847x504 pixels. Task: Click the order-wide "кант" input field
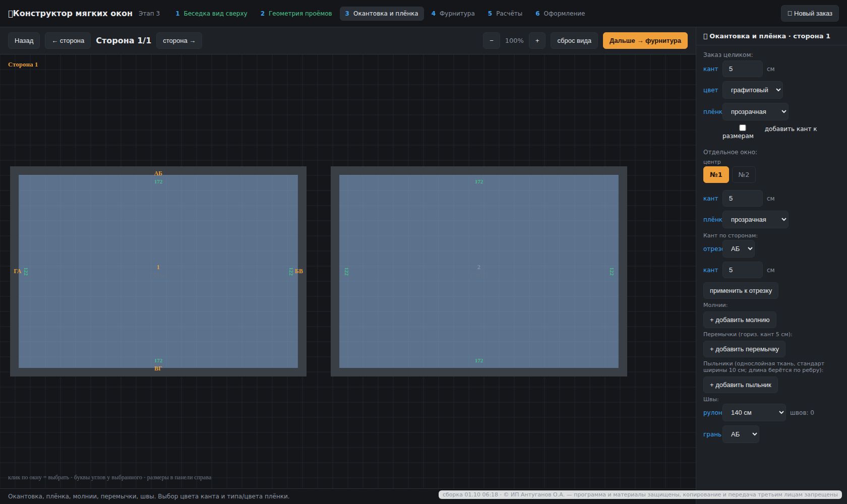[743, 69]
